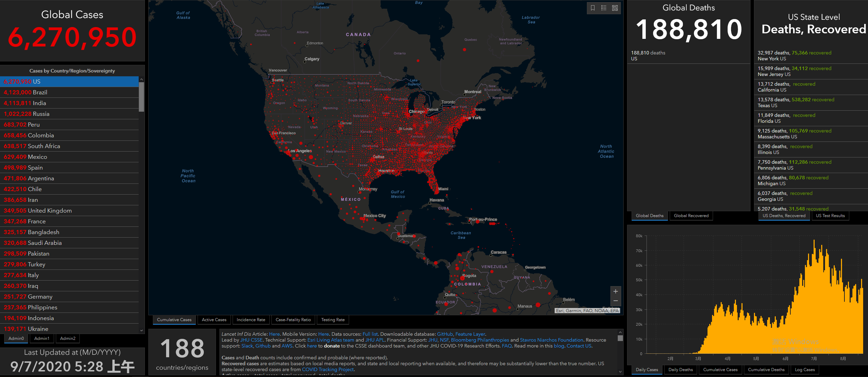Show Case-Fatality Ratio map layer

[x=293, y=320]
